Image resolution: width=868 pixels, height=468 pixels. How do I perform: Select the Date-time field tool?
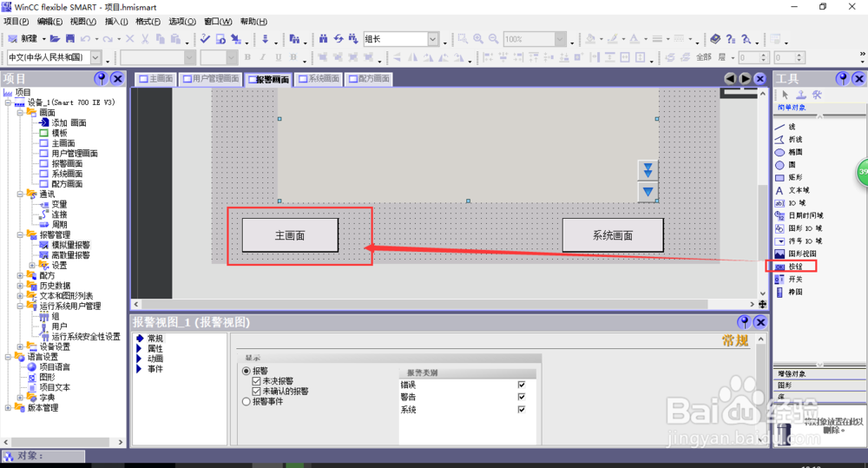[x=799, y=216]
